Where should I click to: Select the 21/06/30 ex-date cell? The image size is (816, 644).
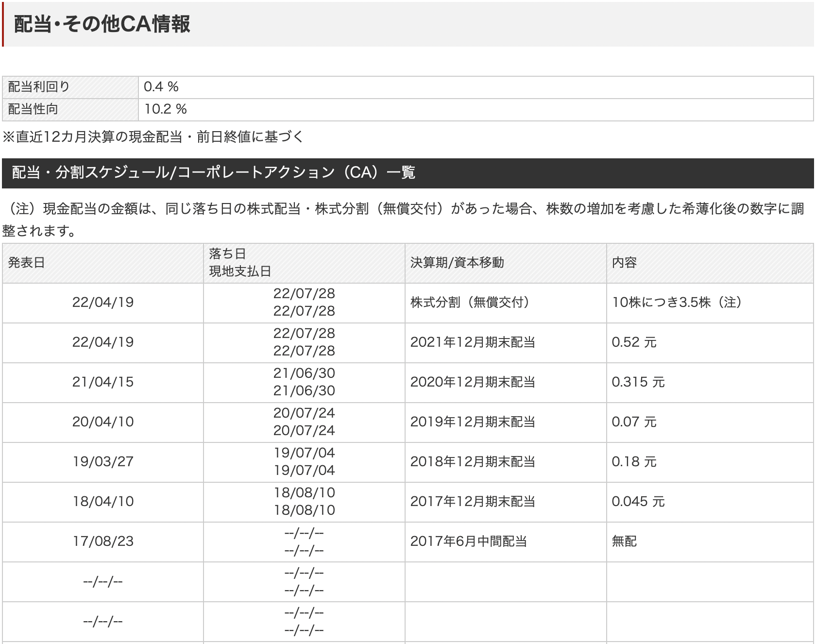click(304, 382)
